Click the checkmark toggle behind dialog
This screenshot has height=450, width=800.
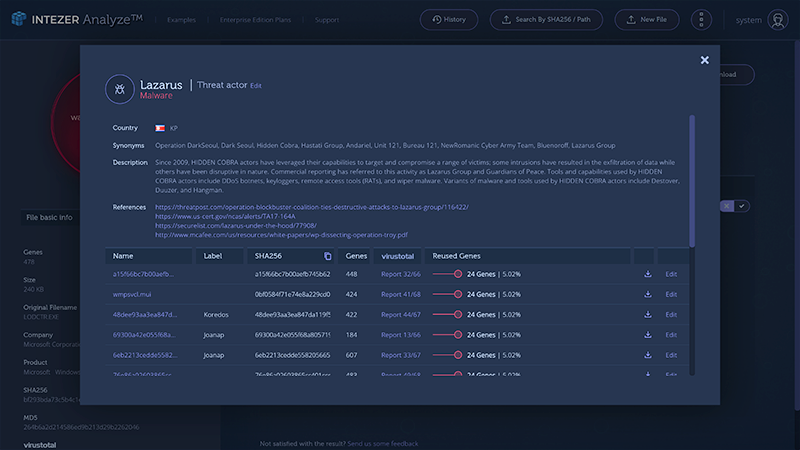click(x=742, y=206)
